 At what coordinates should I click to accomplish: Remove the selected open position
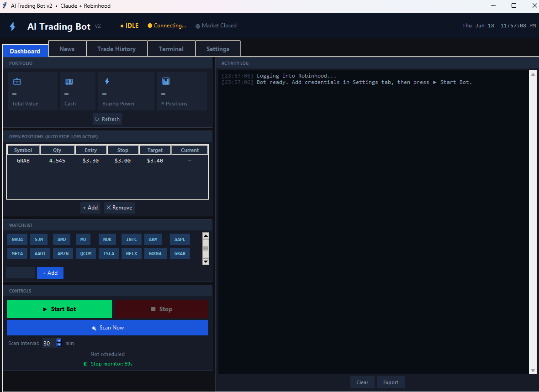coord(119,208)
